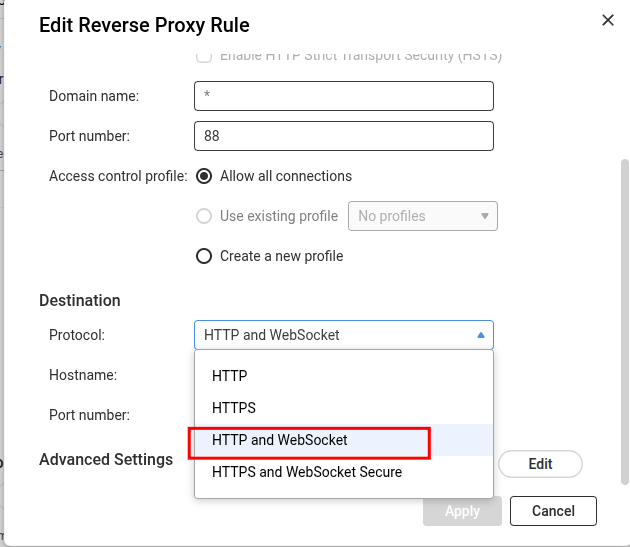Click the Apply button
This screenshot has height=547, width=630.
462,511
